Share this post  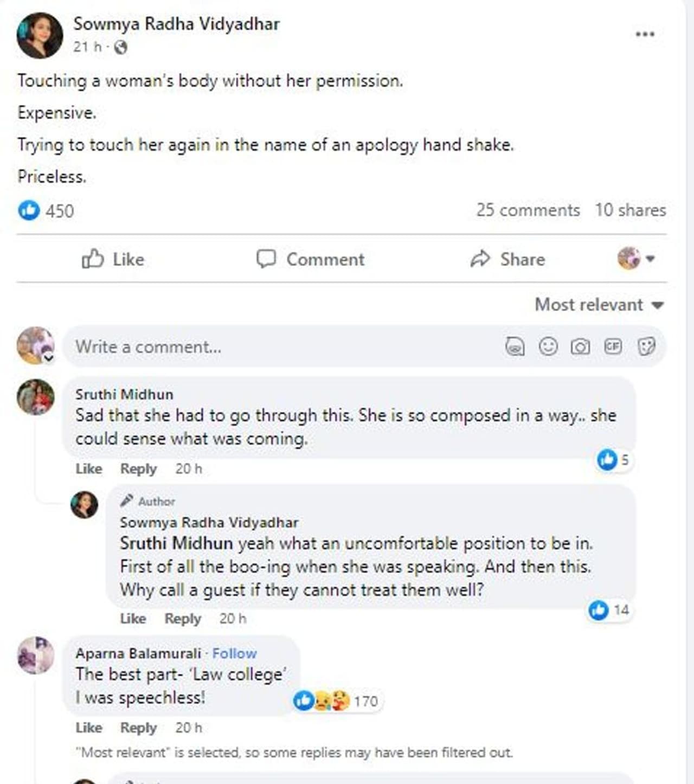tap(508, 259)
